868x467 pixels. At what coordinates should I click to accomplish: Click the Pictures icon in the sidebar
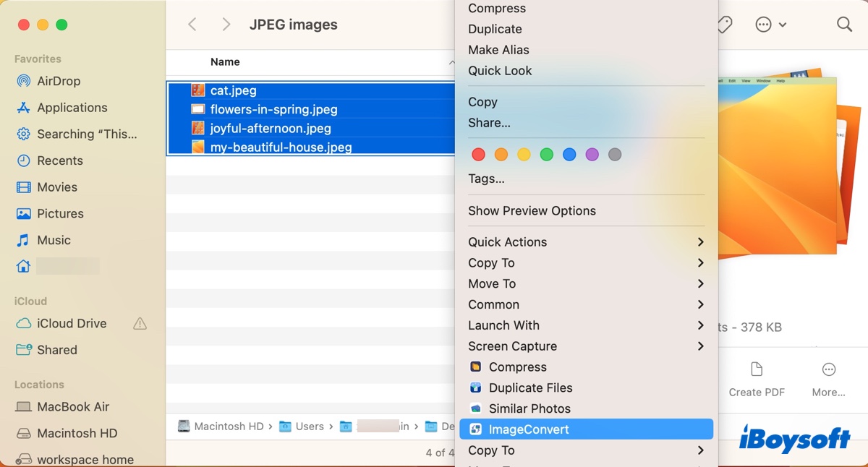click(x=22, y=213)
